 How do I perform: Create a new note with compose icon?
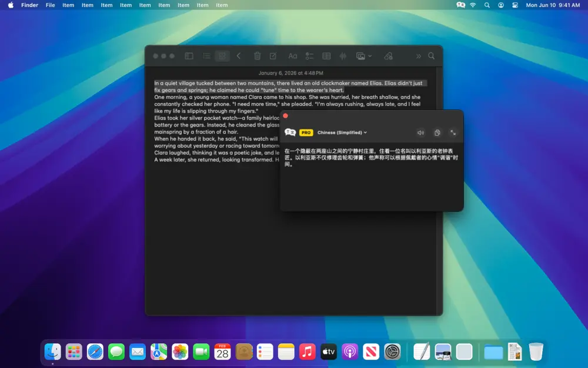[272, 55]
